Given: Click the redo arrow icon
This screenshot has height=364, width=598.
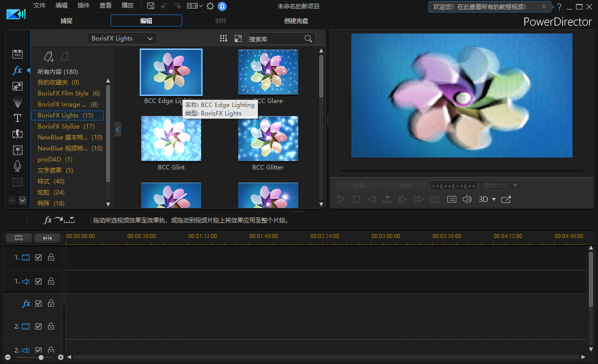Looking at the screenshot, I should [177, 5].
